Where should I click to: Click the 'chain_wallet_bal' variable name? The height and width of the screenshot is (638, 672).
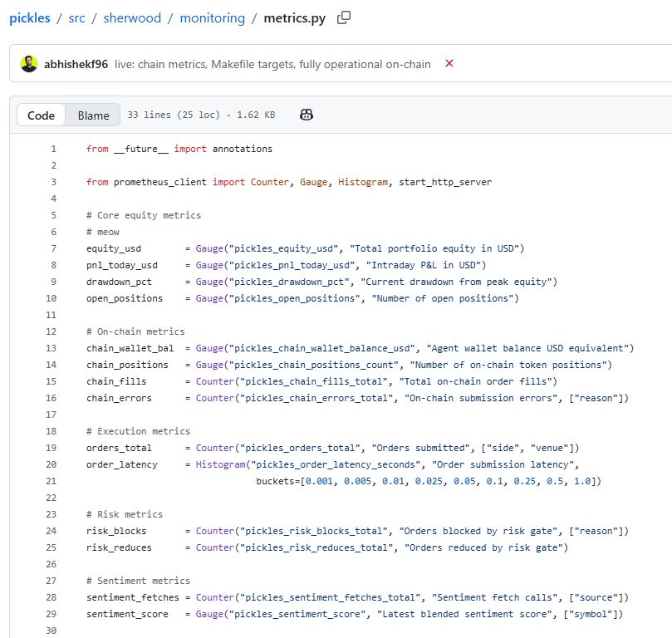(130, 348)
